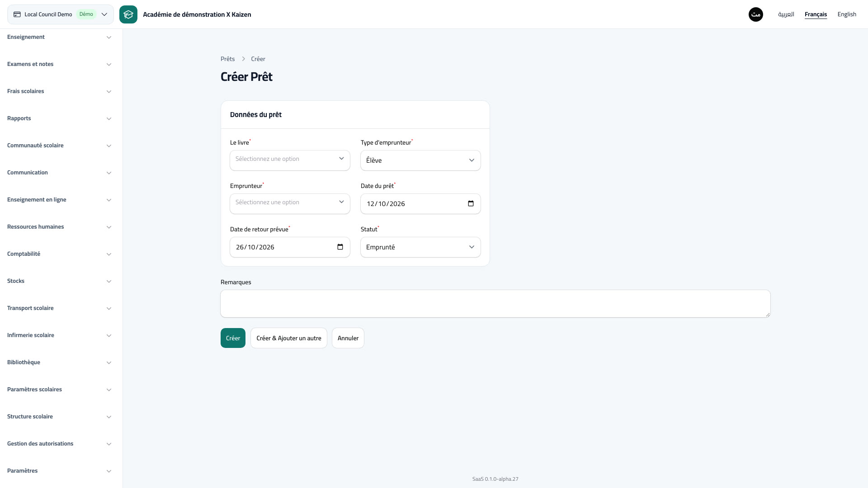Image resolution: width=868 pixels, height=488 pixels.
Task: Expand the Stocks sidebar chevron
Action: coord(109,282)
